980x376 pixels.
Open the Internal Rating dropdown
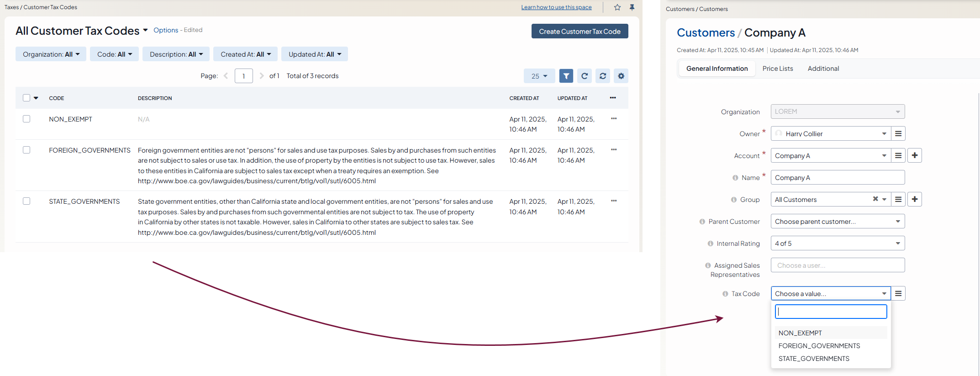coord(837,243)
